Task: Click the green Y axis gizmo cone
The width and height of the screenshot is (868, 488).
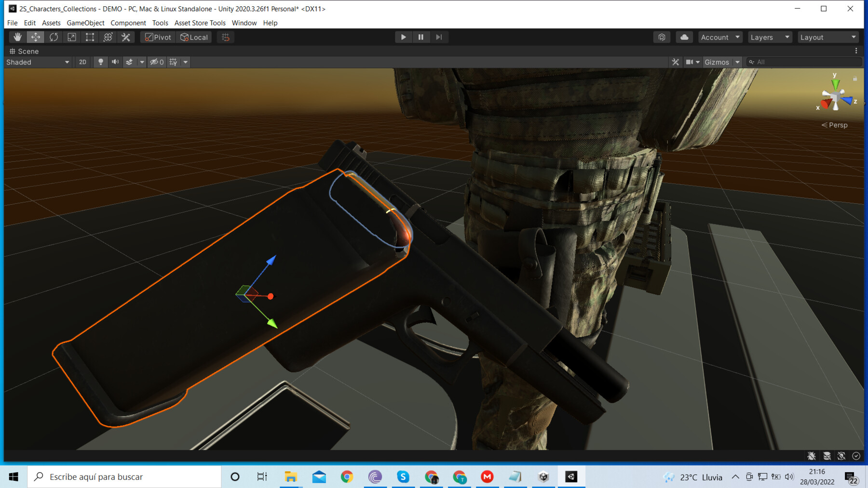Action: click(x=835, y=85)
